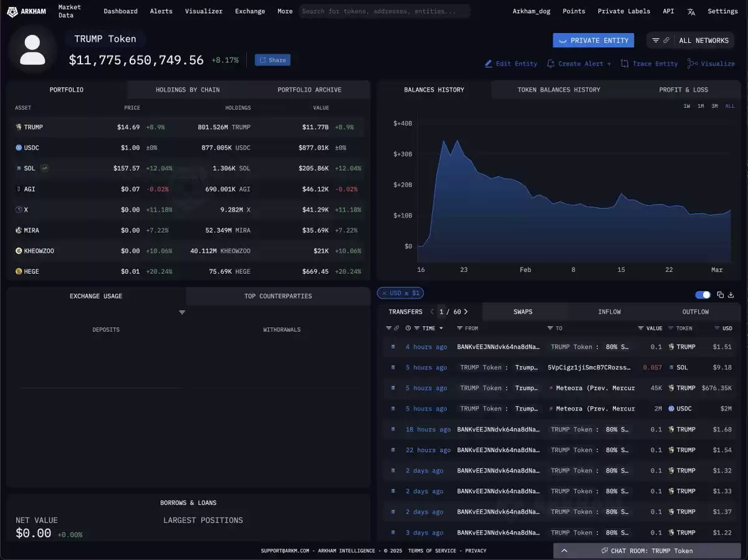This screenshot has width=748, height=560.
Task: Click the clock icon in the Time column header
Action: [408, 328]
